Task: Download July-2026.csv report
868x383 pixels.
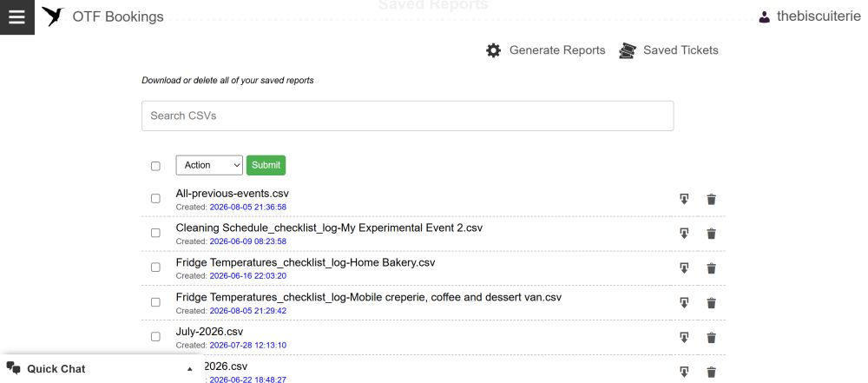Action: point(684,338)
